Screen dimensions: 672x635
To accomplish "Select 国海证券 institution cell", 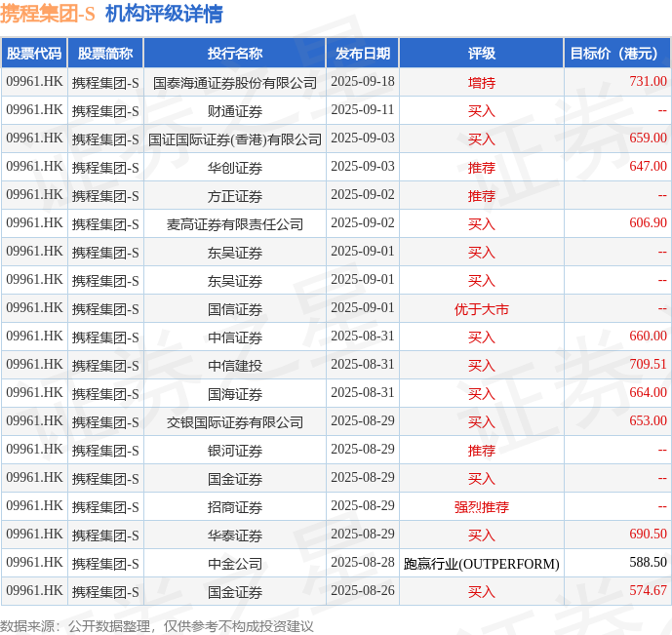I will 235,394.
